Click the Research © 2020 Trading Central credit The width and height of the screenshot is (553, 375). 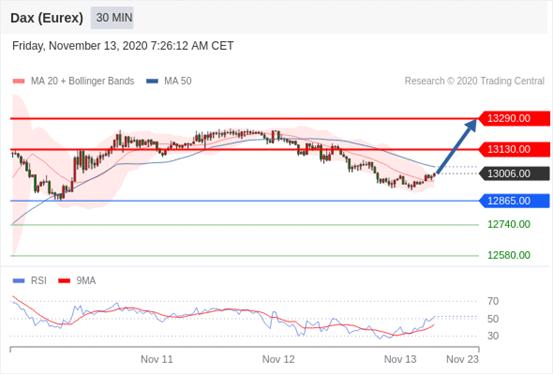[474, 81]
